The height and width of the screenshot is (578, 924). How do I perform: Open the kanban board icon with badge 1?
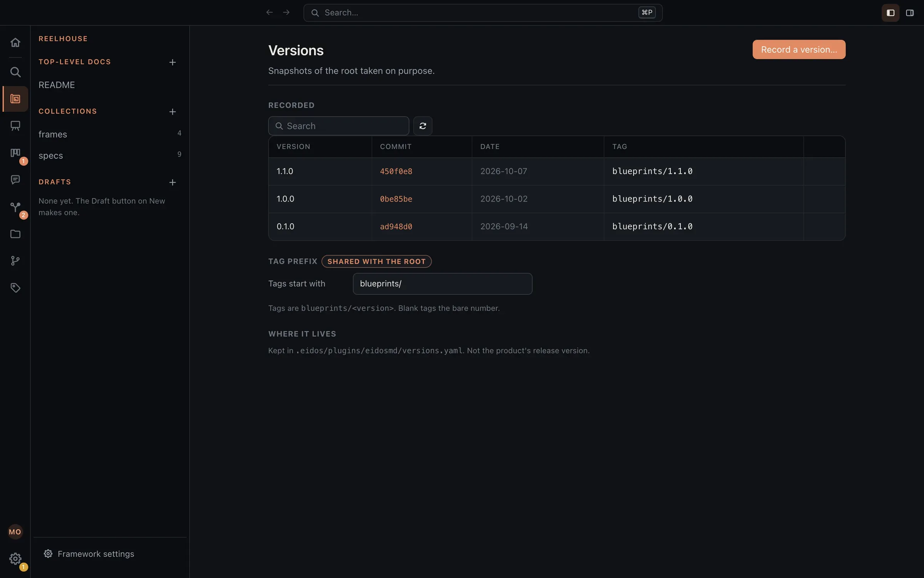15,153
